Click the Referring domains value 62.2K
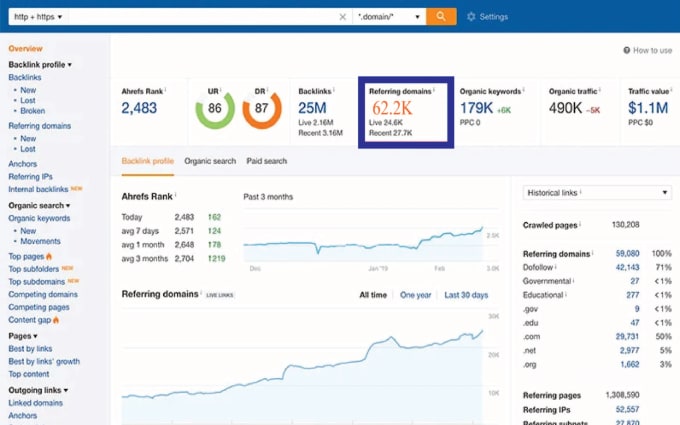Screen dimensions: 680x425 coord(392,108)
